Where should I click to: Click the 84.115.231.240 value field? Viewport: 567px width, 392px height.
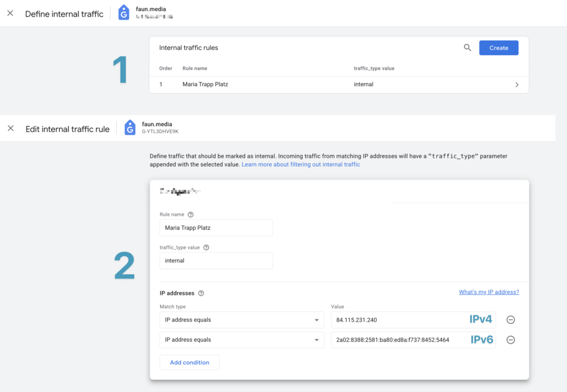413,320
